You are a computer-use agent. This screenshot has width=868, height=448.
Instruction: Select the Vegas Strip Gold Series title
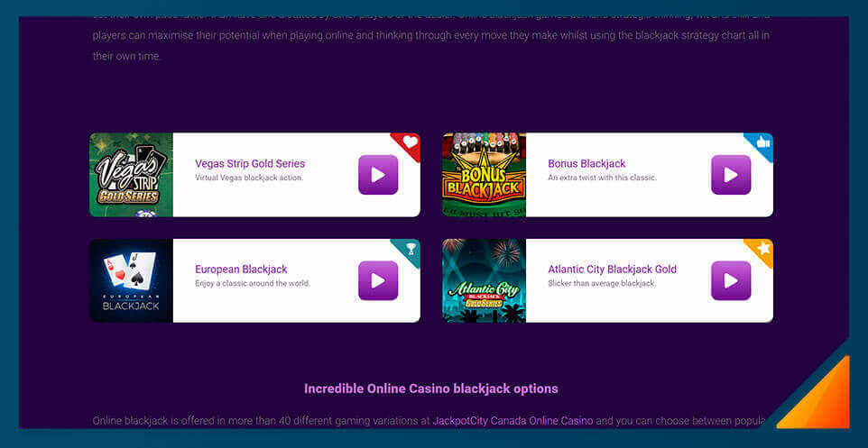250,164
